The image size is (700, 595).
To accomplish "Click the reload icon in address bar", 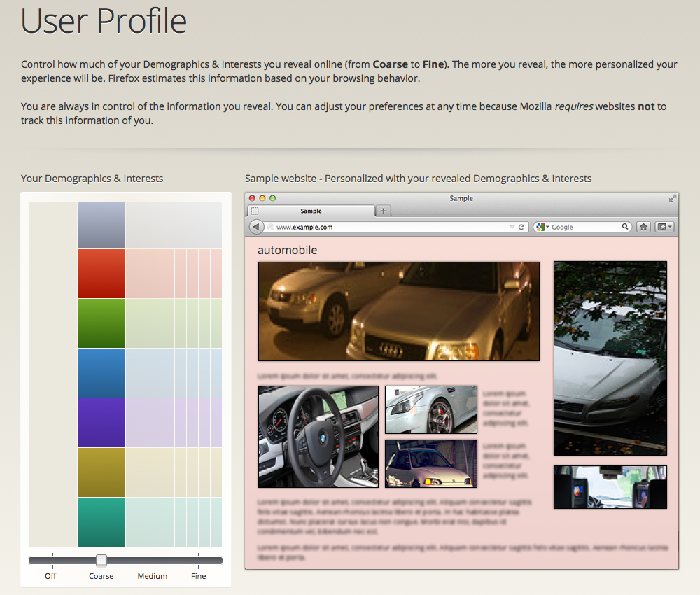I will [521, 227].
